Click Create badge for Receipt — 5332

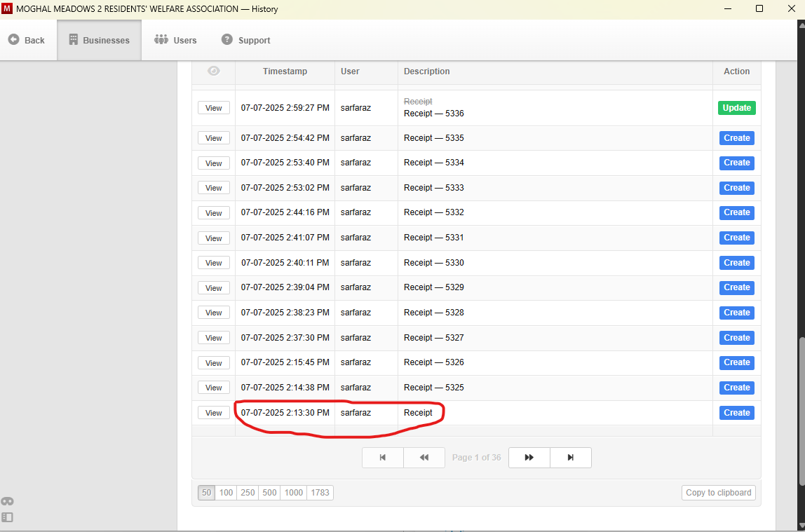click(737, 212)
